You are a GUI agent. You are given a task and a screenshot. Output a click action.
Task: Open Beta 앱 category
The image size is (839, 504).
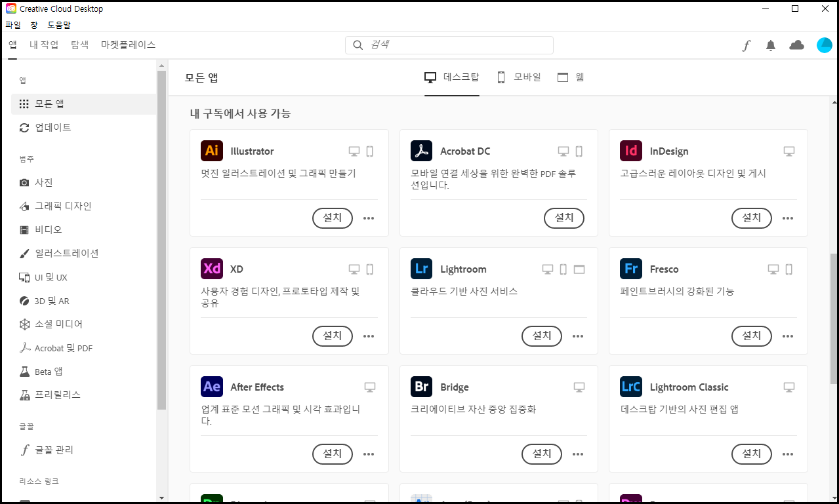pos(83,372)
